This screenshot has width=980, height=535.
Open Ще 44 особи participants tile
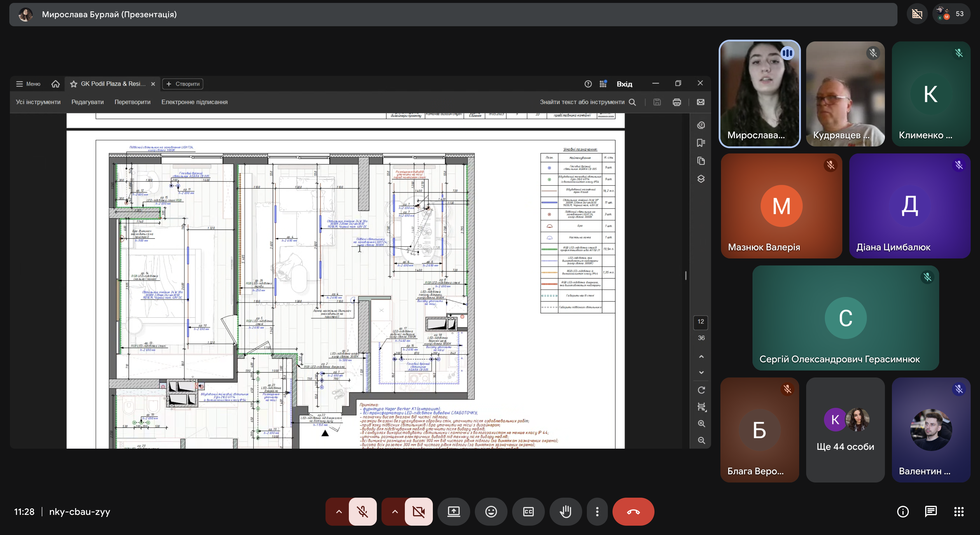pyautogui.click(x=845, y=430)
